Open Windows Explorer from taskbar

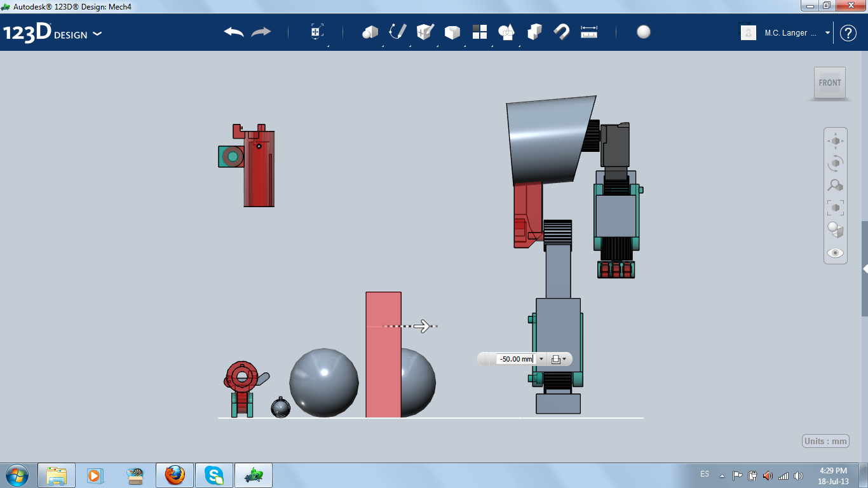coord(57,475)
